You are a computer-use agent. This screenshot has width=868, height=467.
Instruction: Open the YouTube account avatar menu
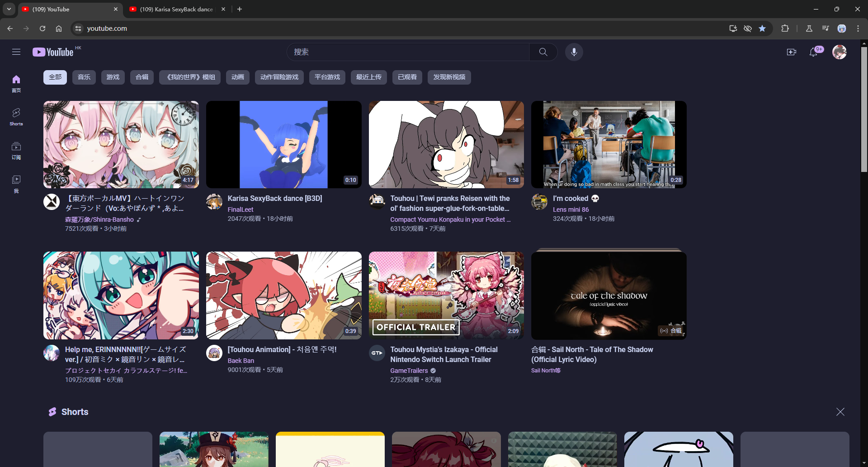coord(839,52)
